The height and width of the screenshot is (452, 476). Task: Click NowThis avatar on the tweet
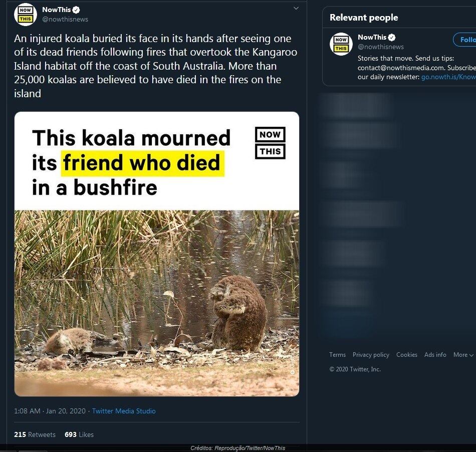25,14
